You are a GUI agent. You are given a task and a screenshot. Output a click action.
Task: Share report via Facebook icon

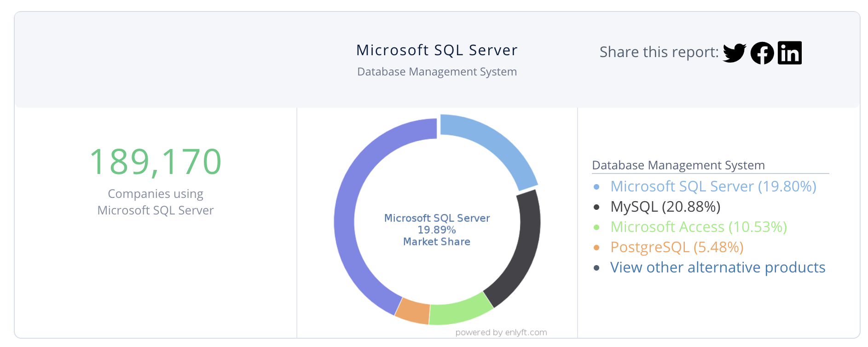(762, 53)
